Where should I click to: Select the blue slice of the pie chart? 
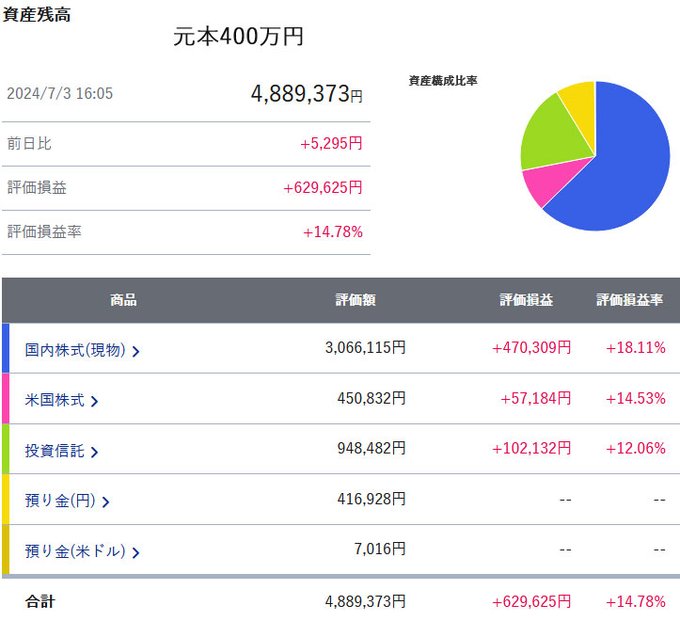pyautogui.click(x=629, y=165)
